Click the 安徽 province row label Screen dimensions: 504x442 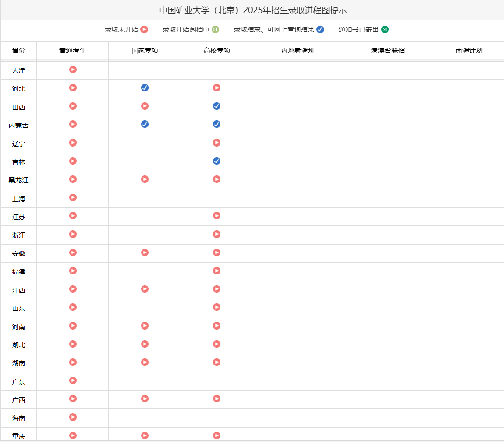19,253
